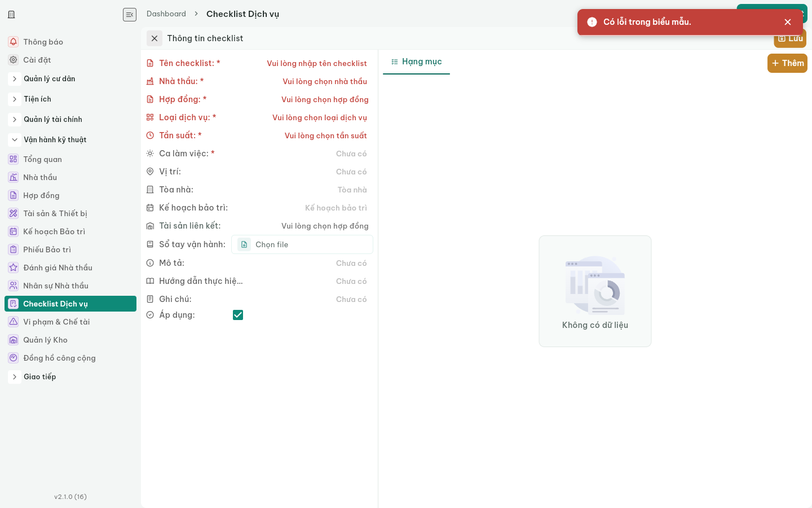The width and height of the screenshot is (812, 508).
Task: Click the Vi phạm & Chế tài warning icon
Action: tap(14, 322)
